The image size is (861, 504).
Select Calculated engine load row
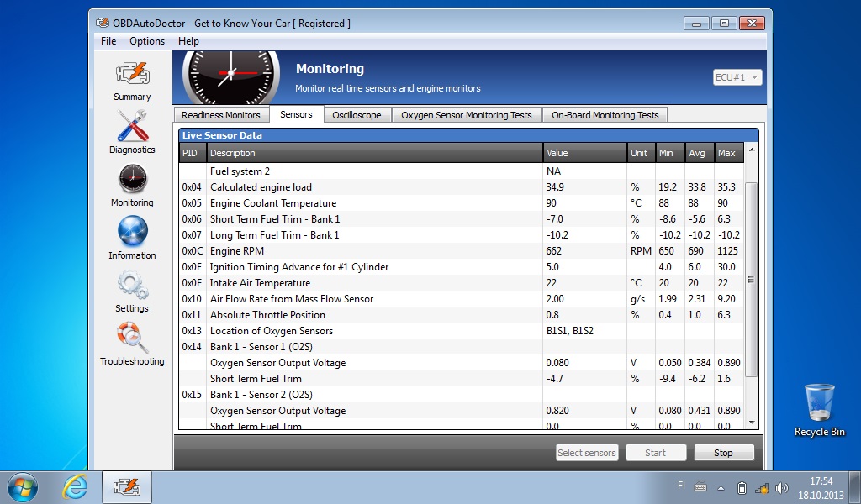coord(462,187)
